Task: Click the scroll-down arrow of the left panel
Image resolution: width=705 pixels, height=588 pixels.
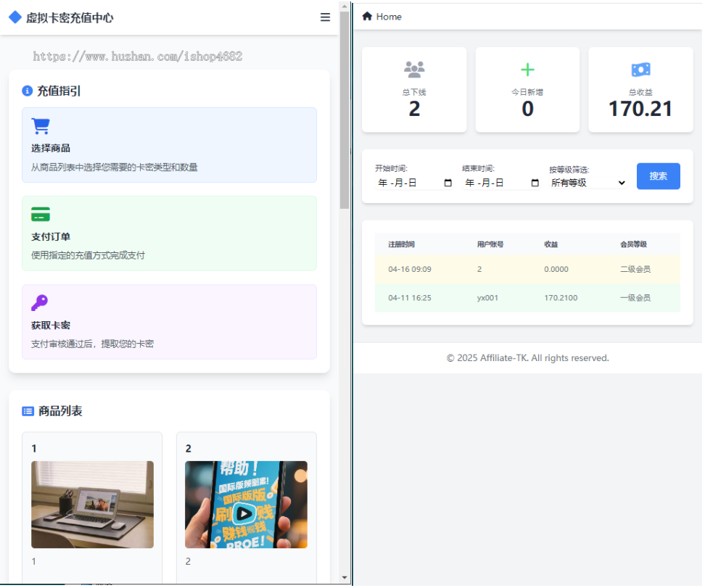Action: 345,578
